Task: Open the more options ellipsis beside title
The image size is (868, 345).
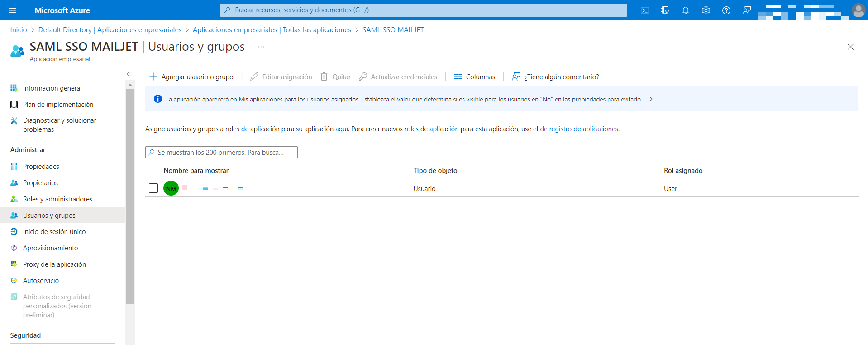Action: point(261,47)
